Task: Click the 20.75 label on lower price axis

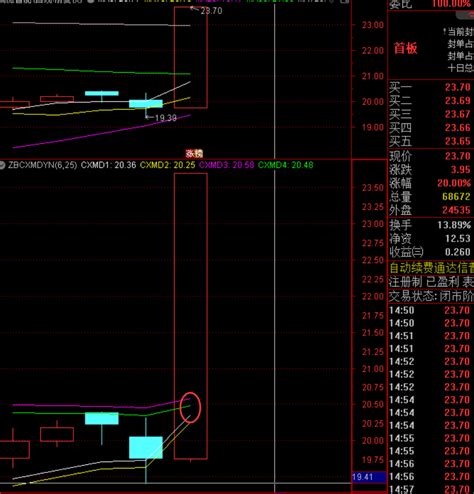Action: point(373,387)
